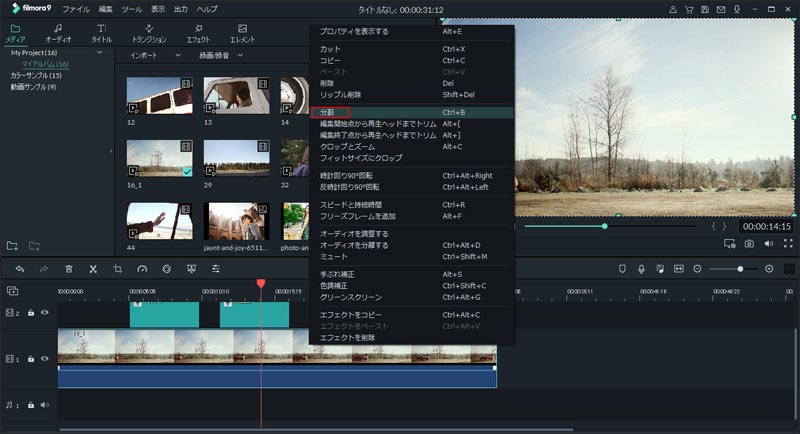Image resolution: width=800 pixels, height=434 pixels.
Task: Add a marker with the shield icon
Action: point(622,269)
